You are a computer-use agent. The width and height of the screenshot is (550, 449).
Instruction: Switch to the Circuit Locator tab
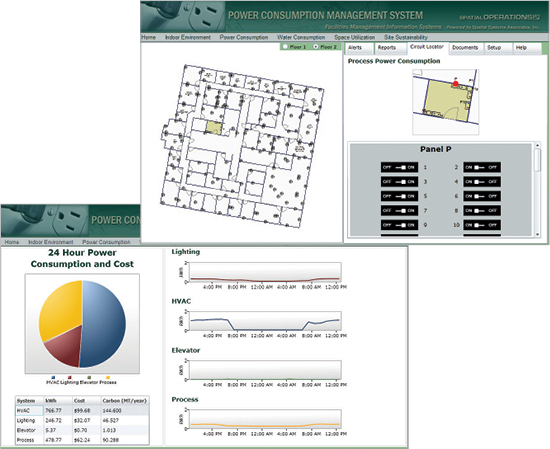[428, 48]
